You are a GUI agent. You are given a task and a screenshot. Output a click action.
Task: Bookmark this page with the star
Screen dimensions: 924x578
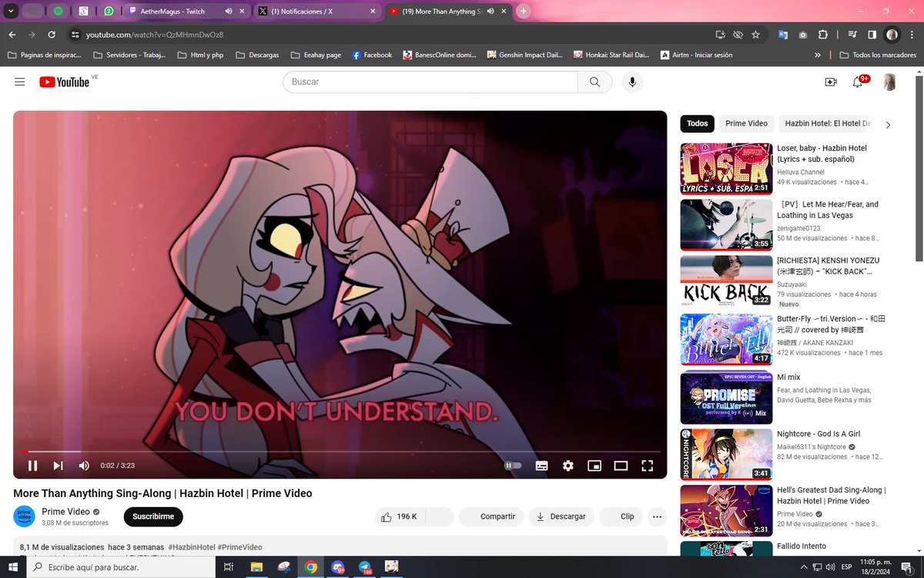(x=755, y=35)
